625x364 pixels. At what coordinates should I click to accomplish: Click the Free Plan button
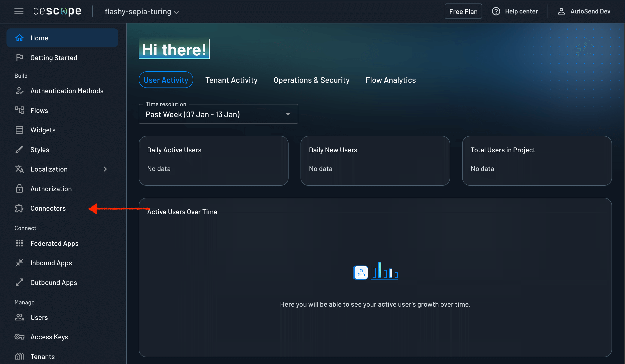[463, 11]
